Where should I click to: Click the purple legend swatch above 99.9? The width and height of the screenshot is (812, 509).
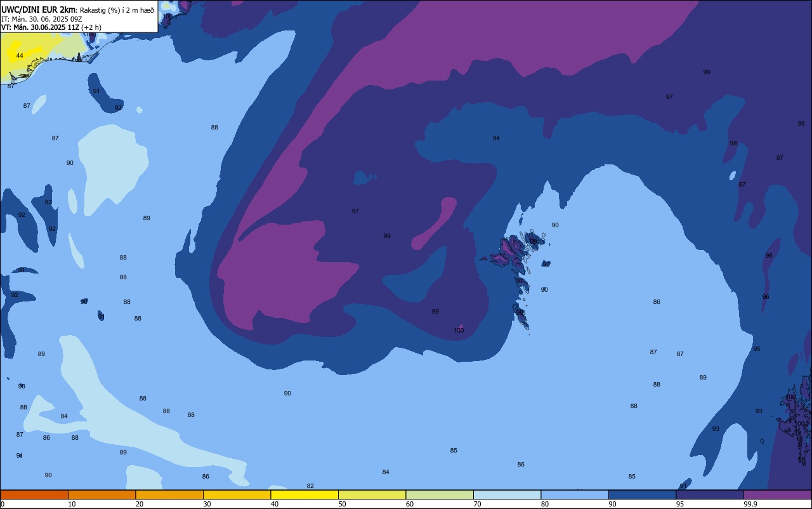(777, 494)
